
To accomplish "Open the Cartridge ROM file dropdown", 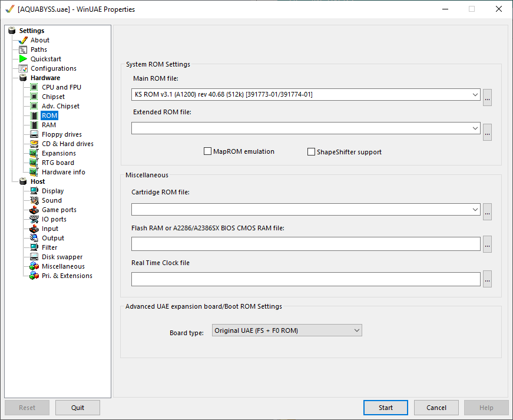I will [x=475, y=209].
